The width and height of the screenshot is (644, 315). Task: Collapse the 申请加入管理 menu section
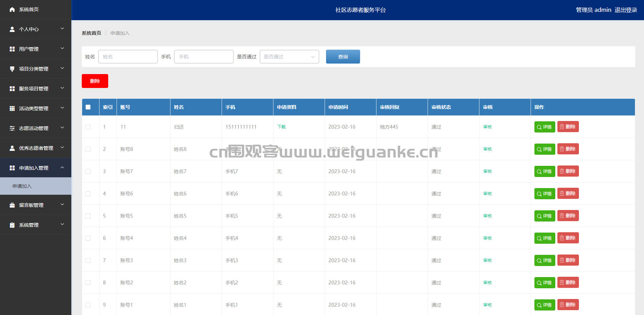[35, 168]
